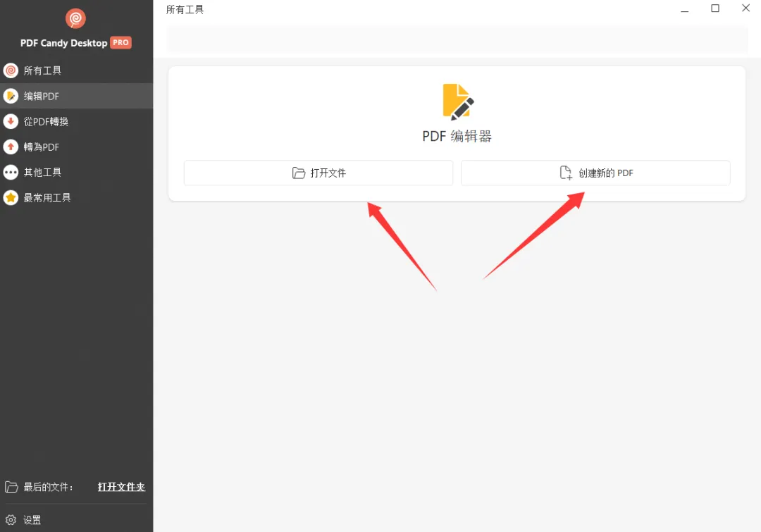The width and height of the screenshot is (761, 532).
Task: Click the PDF 编辑器 heading
Action: (x=457, y=137)
